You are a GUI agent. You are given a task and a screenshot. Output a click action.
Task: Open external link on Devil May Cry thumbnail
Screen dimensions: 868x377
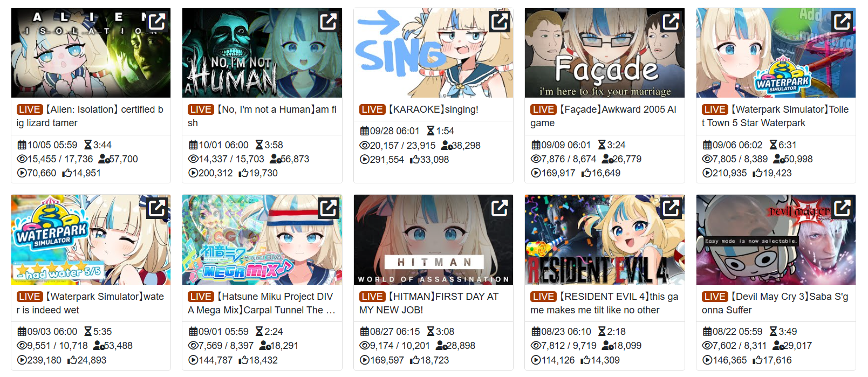(842, 208)
